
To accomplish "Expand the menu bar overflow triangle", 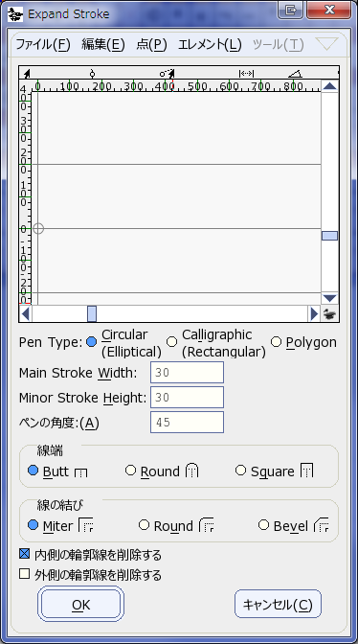I will 326,43.
